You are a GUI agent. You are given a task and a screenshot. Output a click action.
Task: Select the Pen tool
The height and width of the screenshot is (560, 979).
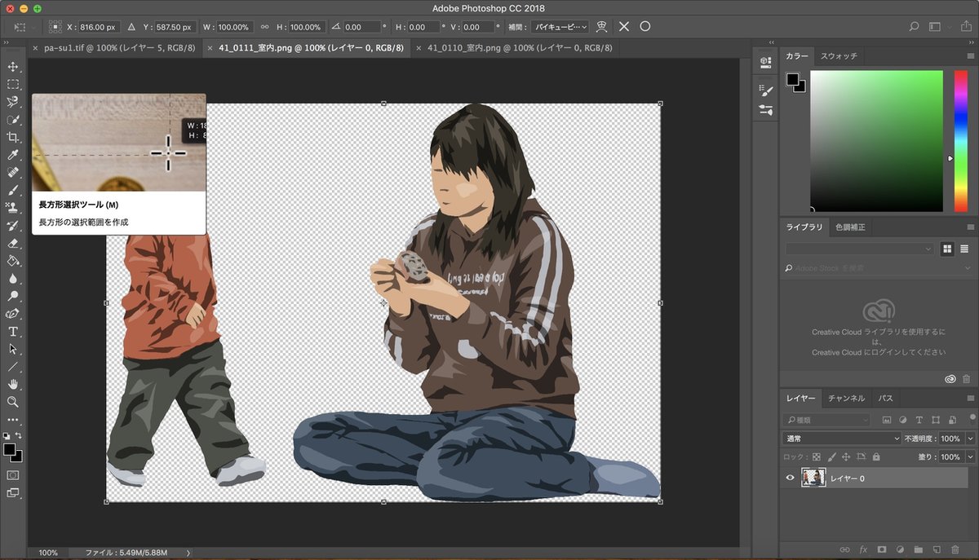13,314
